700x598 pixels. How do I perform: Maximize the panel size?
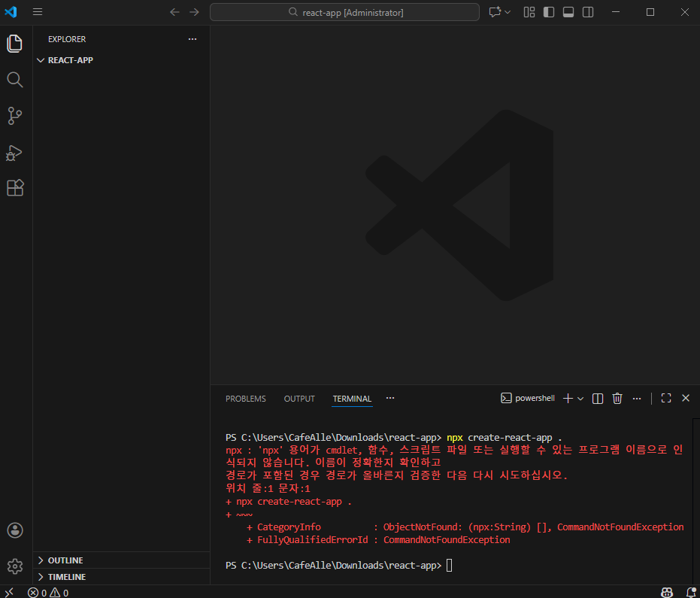(x=666, y=399)
